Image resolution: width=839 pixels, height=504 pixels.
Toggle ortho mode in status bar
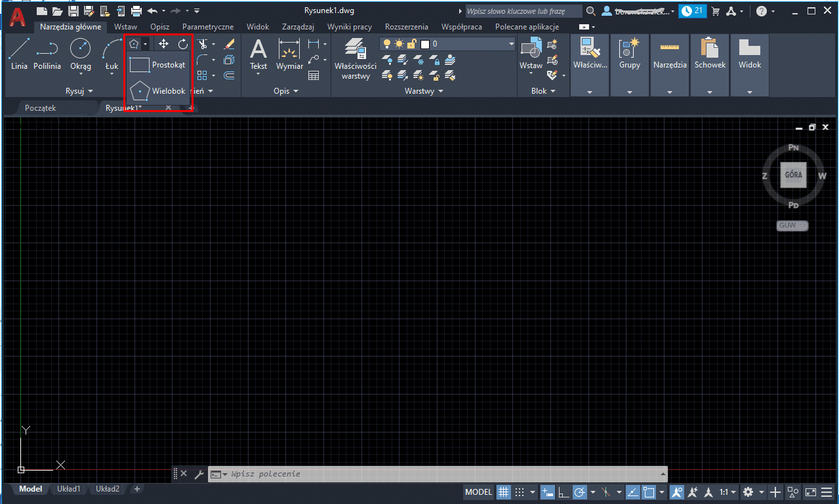[563, 492]
